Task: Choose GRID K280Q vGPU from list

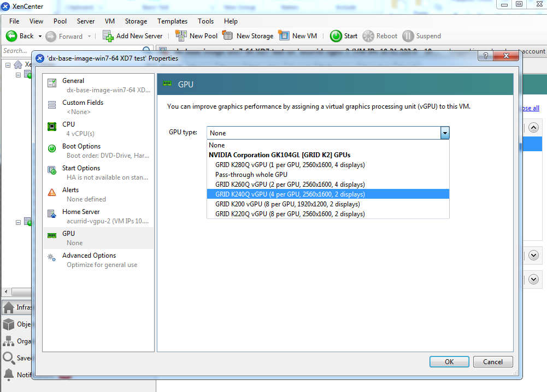Action: point(290,165)
